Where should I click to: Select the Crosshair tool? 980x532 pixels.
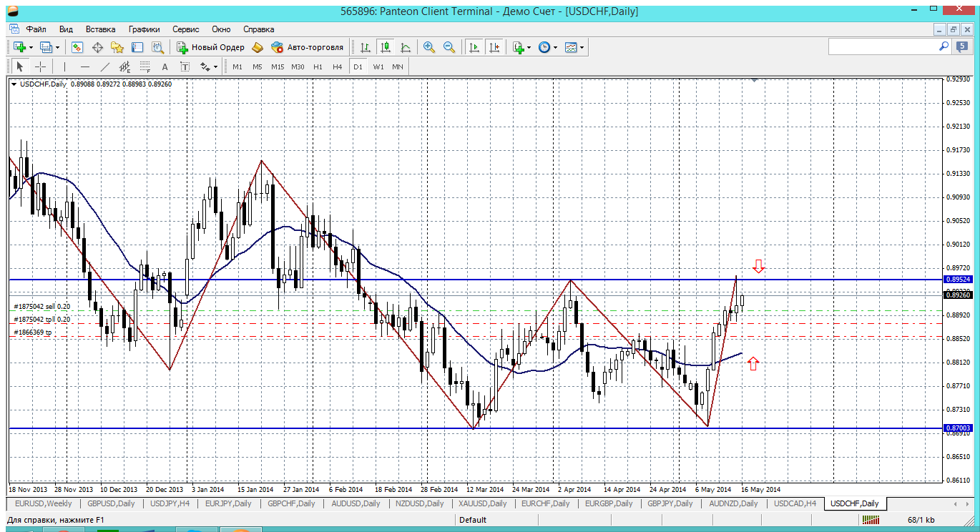click(41, 66)
